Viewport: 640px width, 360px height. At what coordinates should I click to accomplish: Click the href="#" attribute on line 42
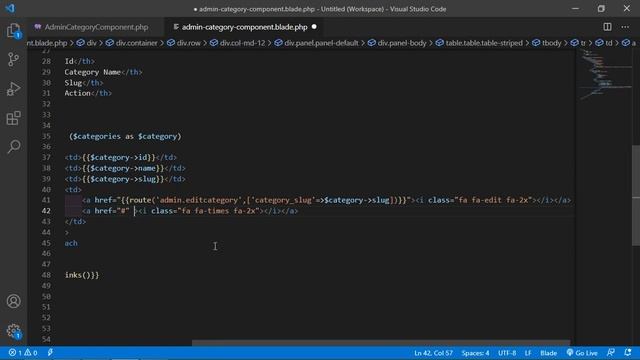(112, 211)
